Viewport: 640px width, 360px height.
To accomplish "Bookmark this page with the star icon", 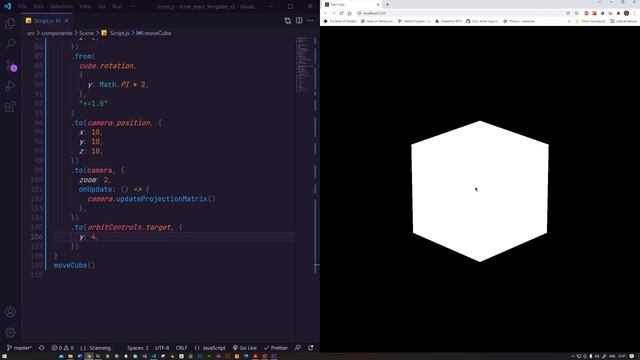I will click(x=576, y=13).
